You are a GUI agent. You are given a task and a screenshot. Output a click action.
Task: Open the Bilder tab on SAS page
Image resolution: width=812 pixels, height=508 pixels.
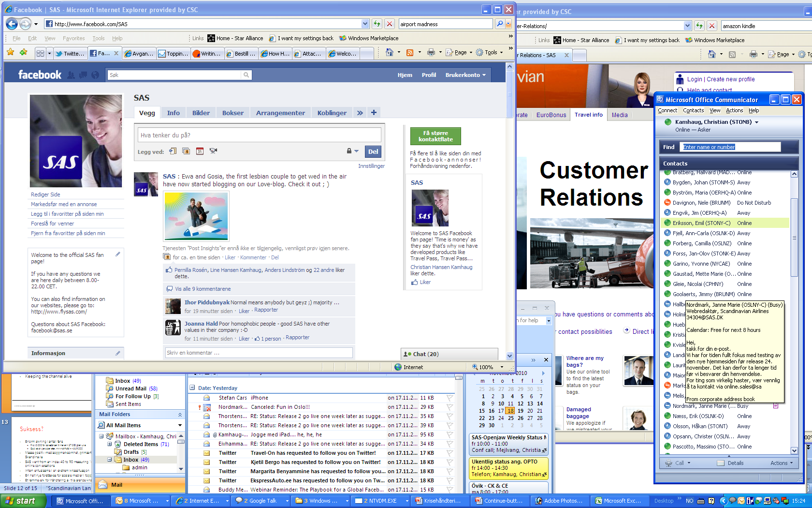click(x=201, y=113)
